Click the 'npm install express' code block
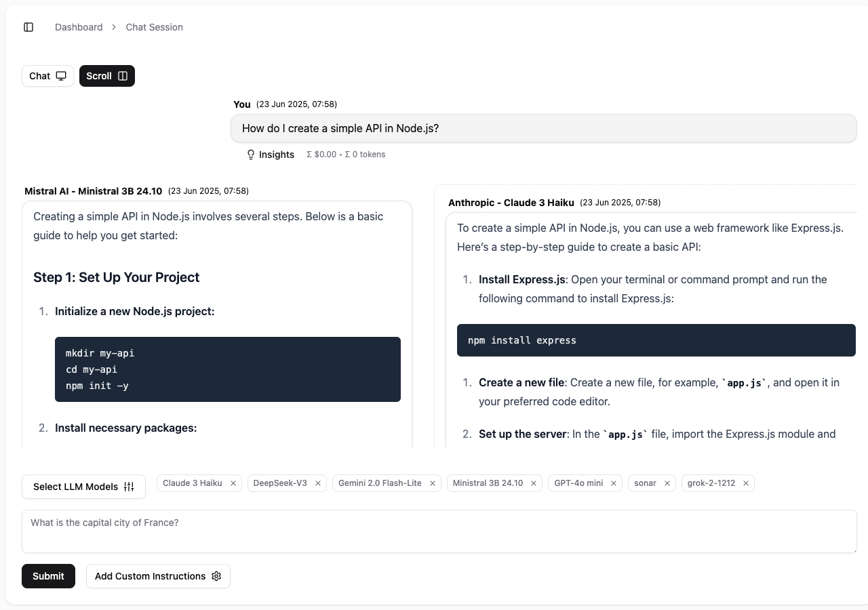This screenshot has height=610, width=868. pos(656,340)
